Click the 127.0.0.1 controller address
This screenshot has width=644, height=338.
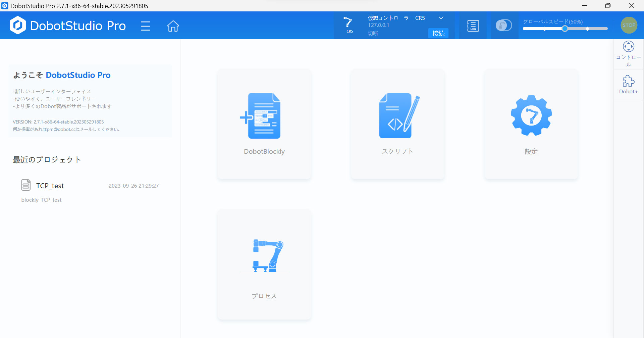(x=378, y=25)
